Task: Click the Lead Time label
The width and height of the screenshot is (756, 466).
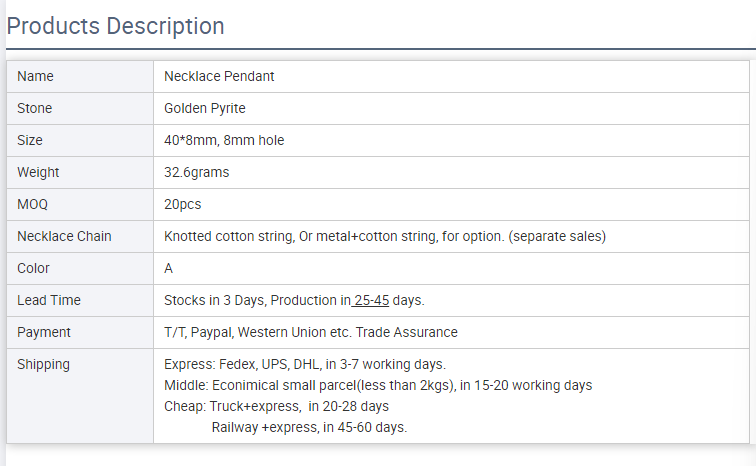Action: point(49,300)
